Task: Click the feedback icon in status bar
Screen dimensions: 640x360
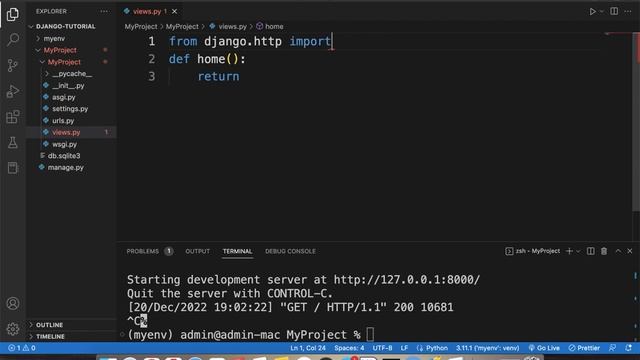Action: [612, 348]
